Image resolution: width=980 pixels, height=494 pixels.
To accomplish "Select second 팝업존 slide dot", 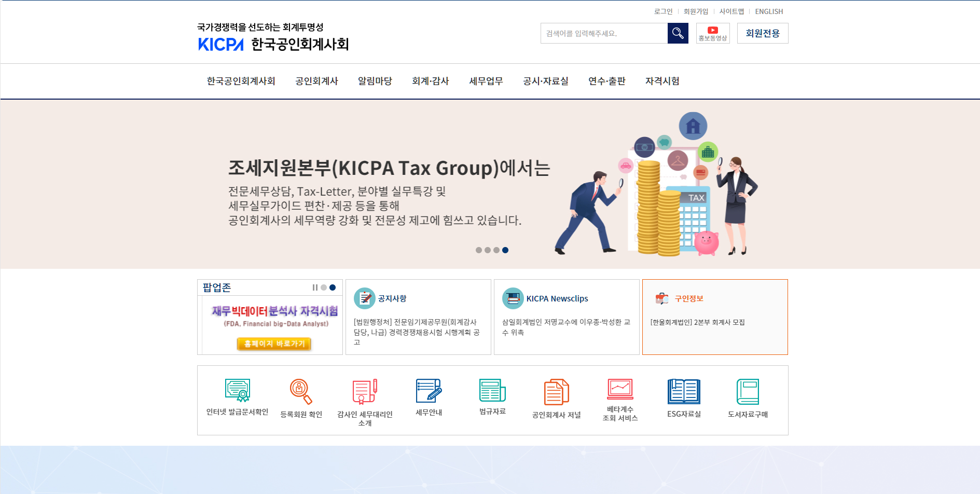I will [333, 287].
